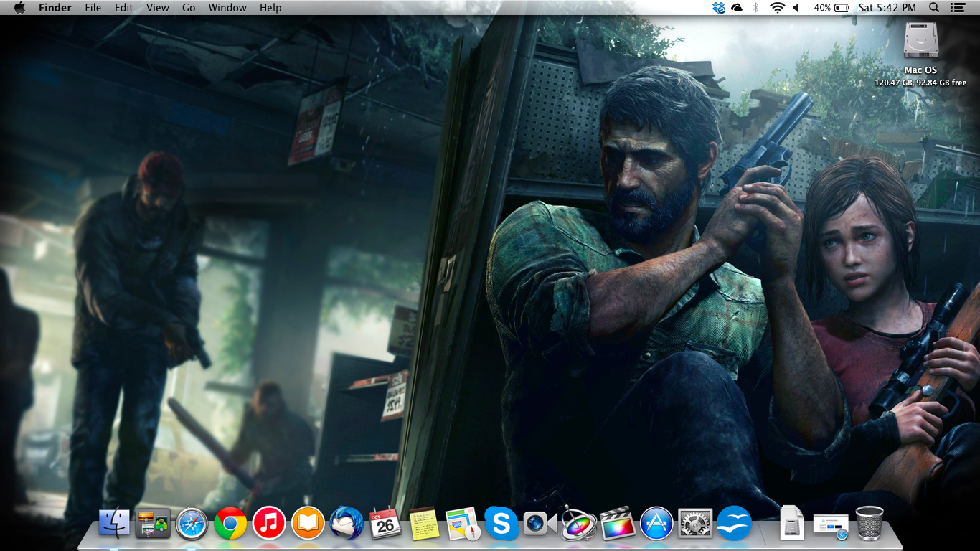
Task: Restore the minimized Safari window in Dock
Action: coord(831,526)
